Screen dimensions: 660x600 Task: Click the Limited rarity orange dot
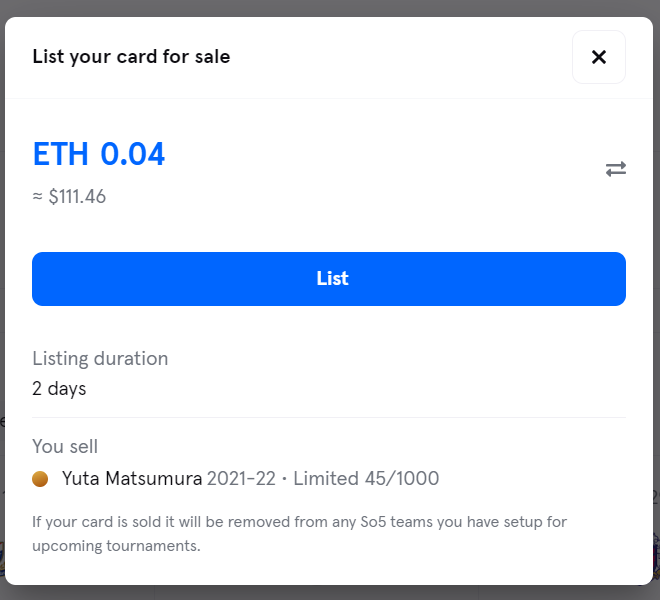[40, 479]
